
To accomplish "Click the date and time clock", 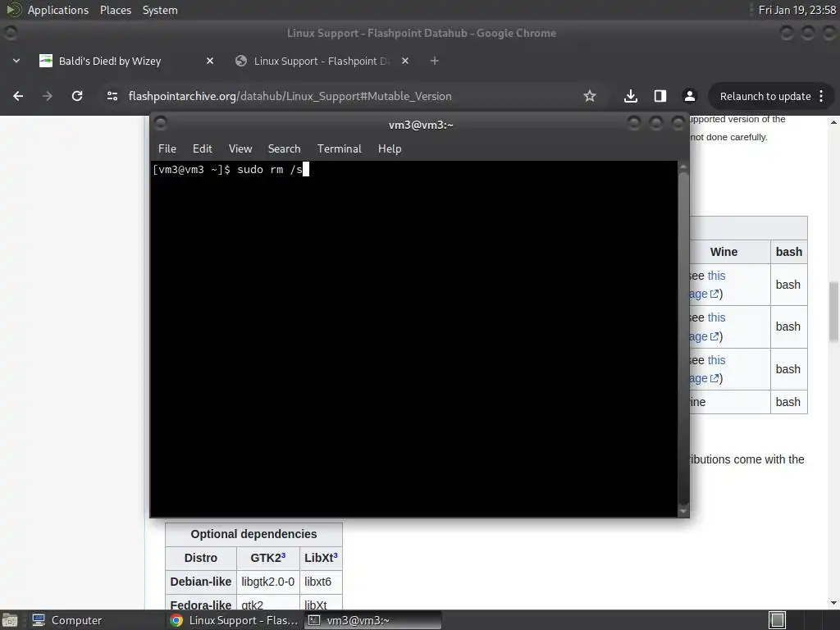I will pyautogui.click(x=797, y=10).
